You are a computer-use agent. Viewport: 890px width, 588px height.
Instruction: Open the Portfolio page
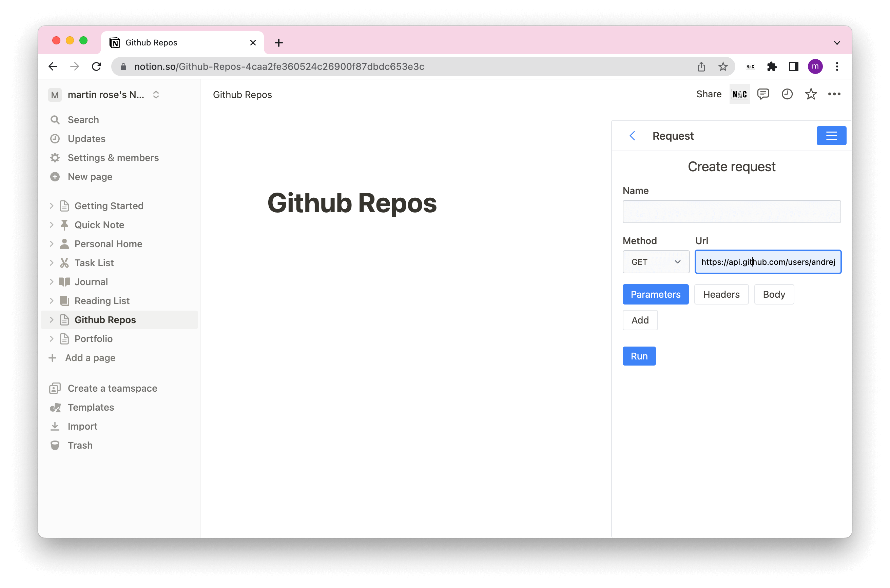point(93,339)
